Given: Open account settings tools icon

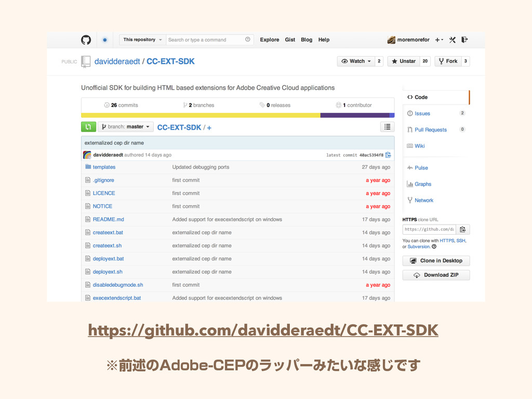Looking at the screenshot, I should click(x=453, y=39).
